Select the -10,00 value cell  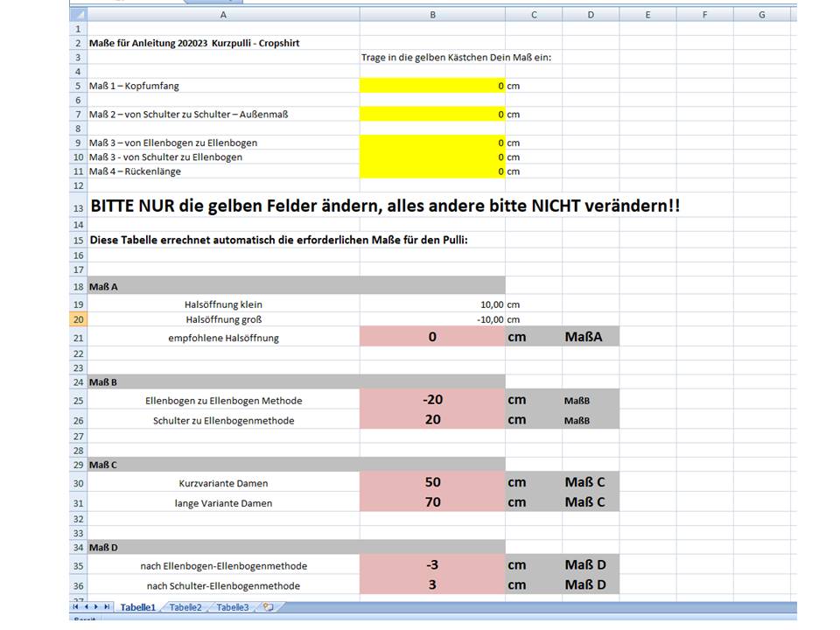pyautogui.click(x=432, y=319)
